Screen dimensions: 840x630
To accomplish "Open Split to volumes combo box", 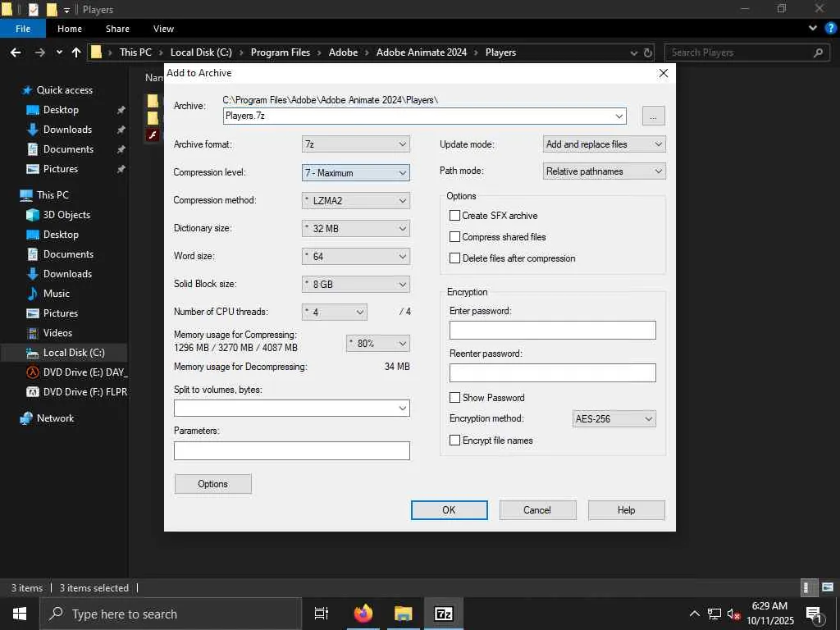I will pos(291,409).
